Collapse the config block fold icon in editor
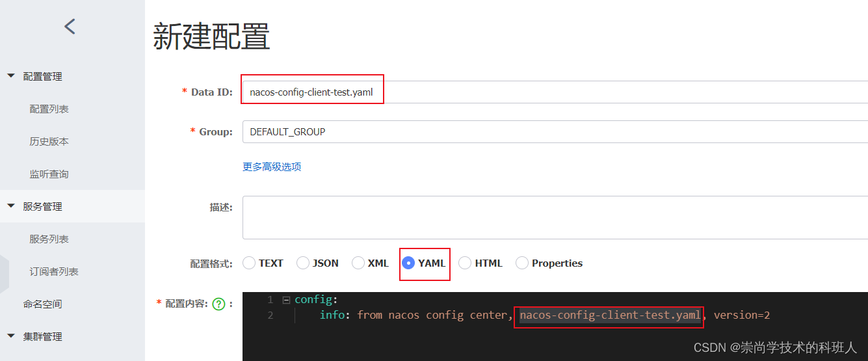The height and width of the screenshot is (361, 868). click(x=286, y=300)
